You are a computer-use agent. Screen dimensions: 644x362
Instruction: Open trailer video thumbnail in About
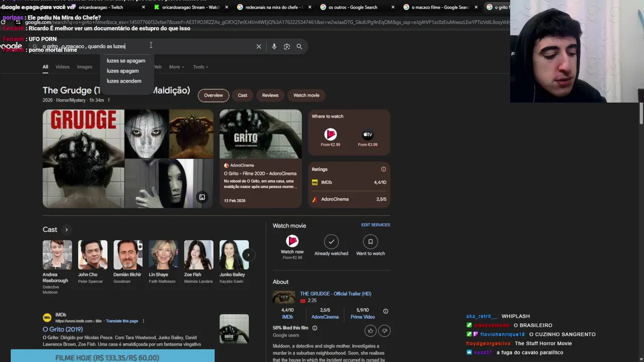tap(284, 297)
